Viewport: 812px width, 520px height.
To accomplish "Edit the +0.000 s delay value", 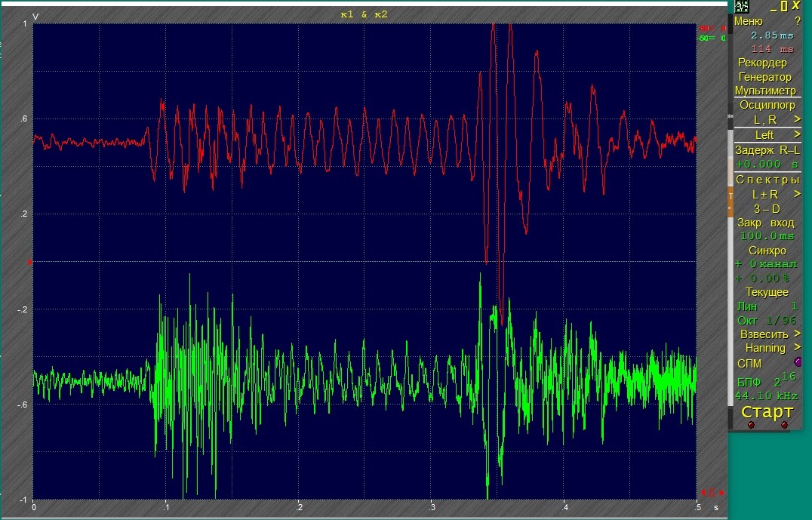I will [767, 165].
